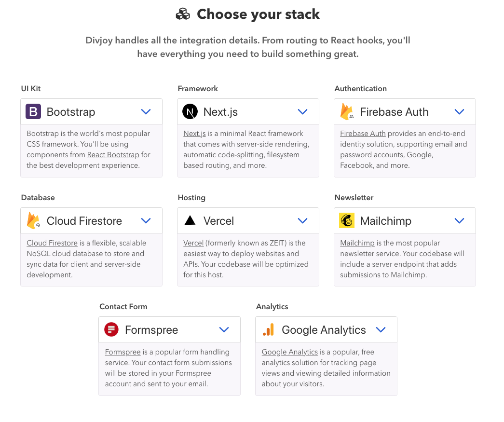Follow the React Bootstrap link
Screen dimensions: 504x422
[113, 155]
